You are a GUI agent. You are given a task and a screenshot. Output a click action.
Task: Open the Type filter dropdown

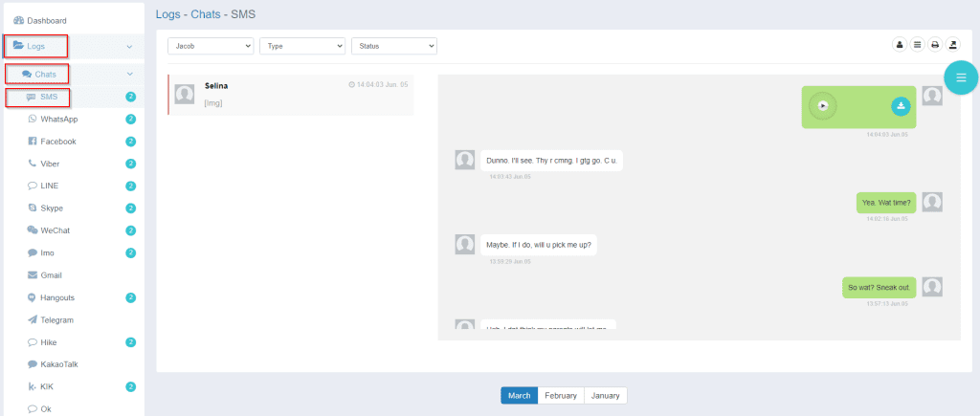[301, 45]
